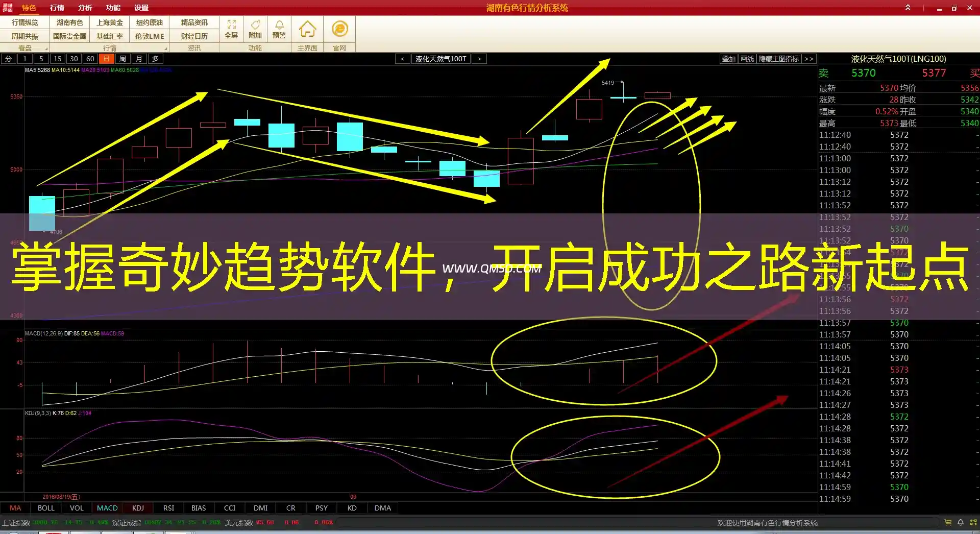Click 上证指数 in the status bar

[x=16, y=523]
